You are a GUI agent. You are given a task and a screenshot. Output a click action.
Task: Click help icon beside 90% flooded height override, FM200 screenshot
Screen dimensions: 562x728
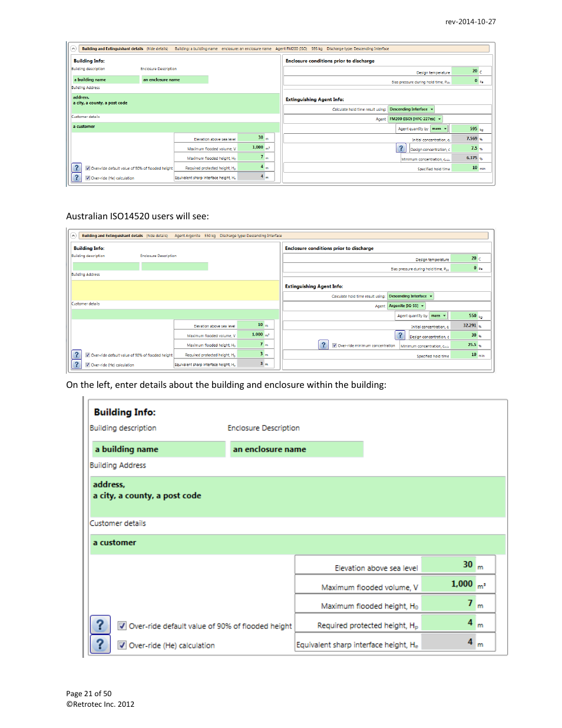(x=77, y=168)
